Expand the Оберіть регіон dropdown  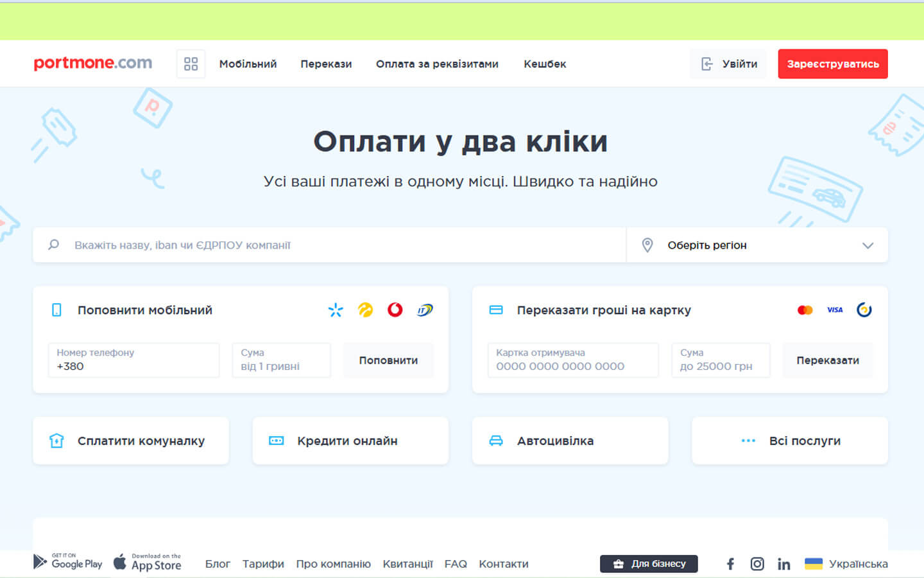pos(757,245)
